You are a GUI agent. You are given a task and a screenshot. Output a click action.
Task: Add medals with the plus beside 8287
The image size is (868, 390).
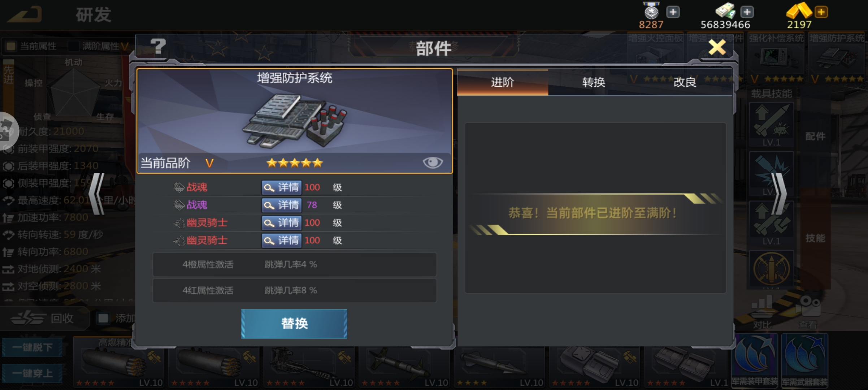pos(673,12)
